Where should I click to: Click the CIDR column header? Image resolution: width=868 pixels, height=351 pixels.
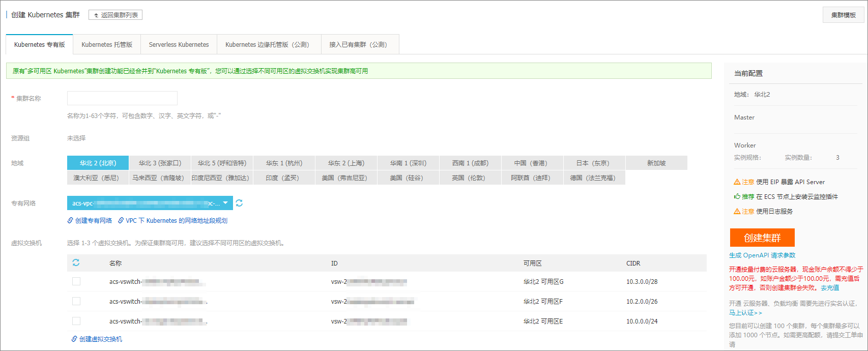pyautogui.click(x=633, y=263)
